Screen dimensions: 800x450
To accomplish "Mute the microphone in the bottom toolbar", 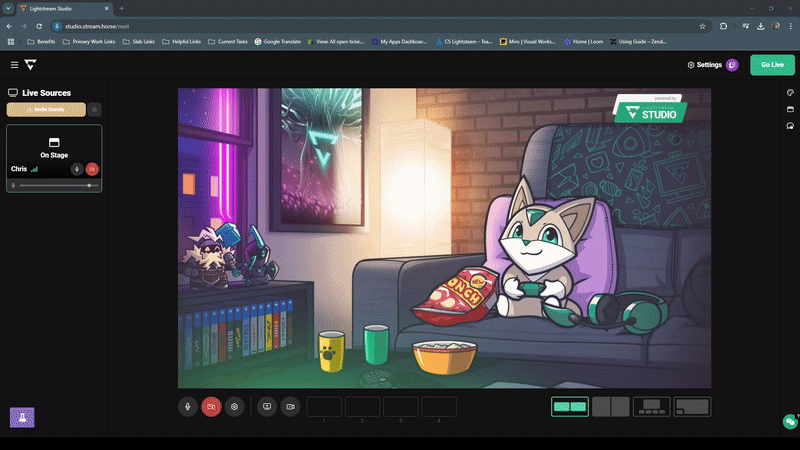I will pyautogui.click(x=188, y=407).
